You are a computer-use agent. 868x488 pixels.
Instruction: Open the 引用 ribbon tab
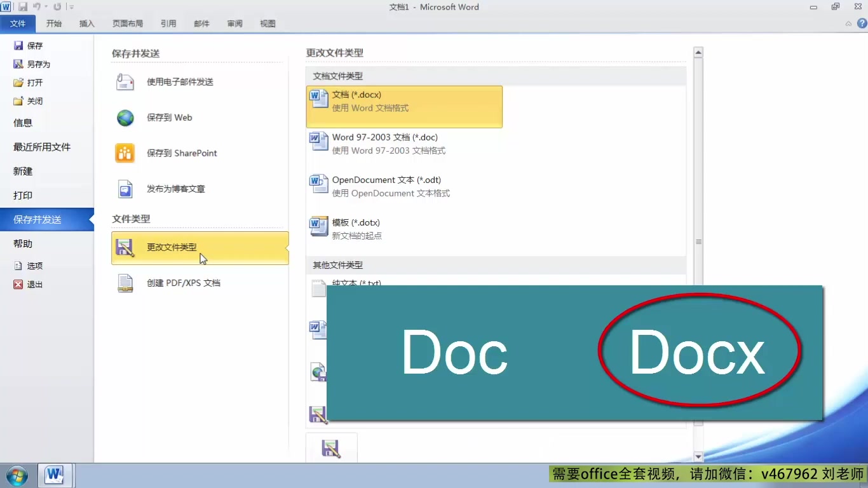168,24
